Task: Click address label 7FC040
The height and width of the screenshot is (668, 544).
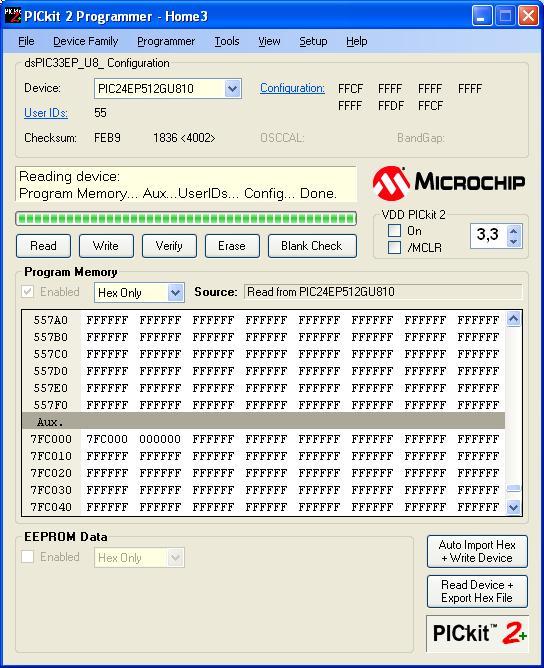Action: tap(51, 507)
